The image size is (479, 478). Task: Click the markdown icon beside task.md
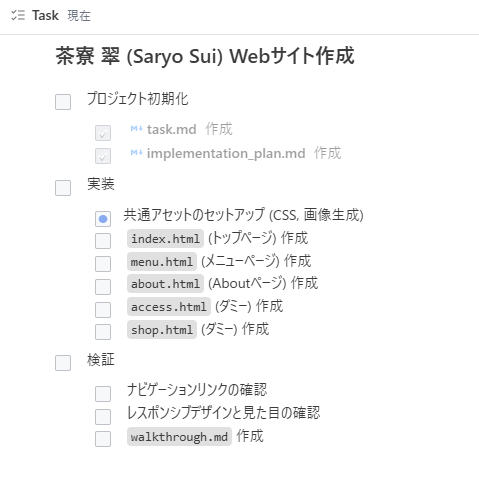pyautogui.click(x=136, y=128)
